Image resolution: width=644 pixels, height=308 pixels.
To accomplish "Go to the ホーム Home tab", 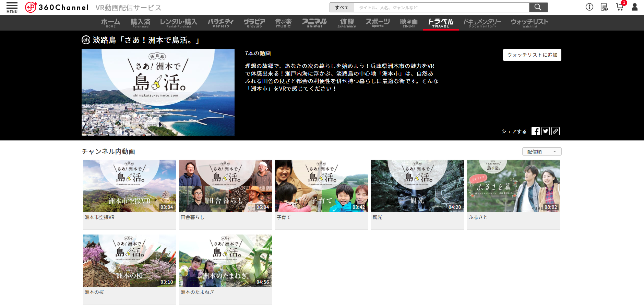I will pyautogui.click(x=110, y=23).
